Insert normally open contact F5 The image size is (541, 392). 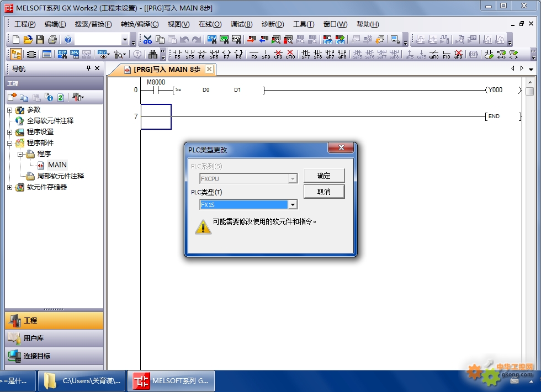pyautogui.click(x=177, y=54)
